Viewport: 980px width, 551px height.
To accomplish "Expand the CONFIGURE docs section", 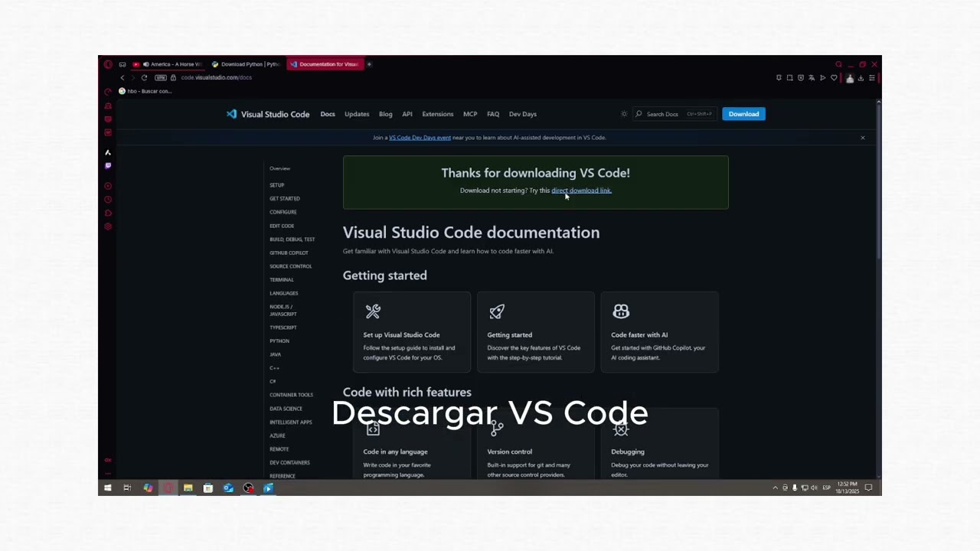I will pyautogui.click(x=283, y=212).
